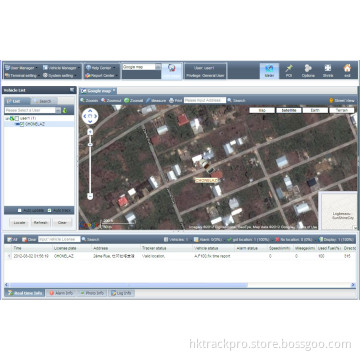Click the Clear button in Vehicle List
The height and width of the screenshot is (360, 360).
62,222
